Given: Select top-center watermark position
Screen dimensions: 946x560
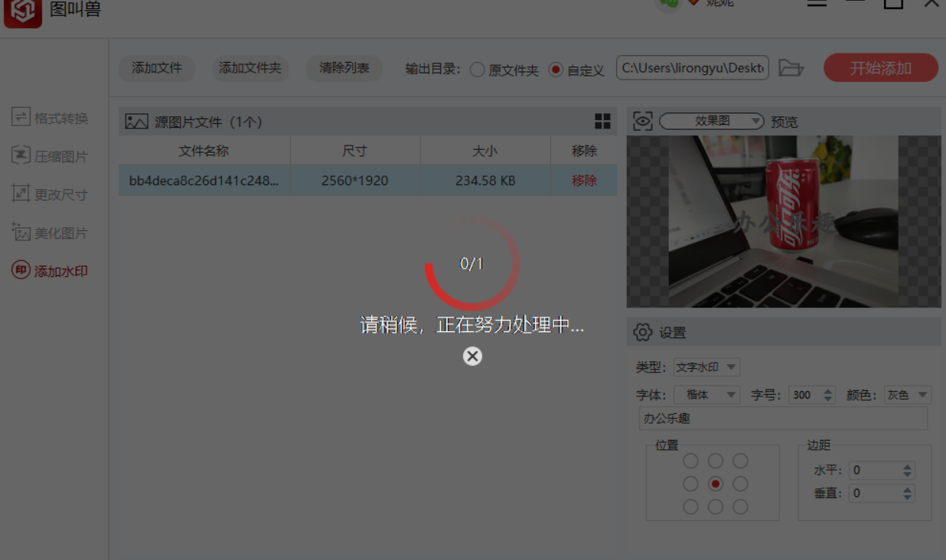Looking at the screenshot, I should 716,461.
